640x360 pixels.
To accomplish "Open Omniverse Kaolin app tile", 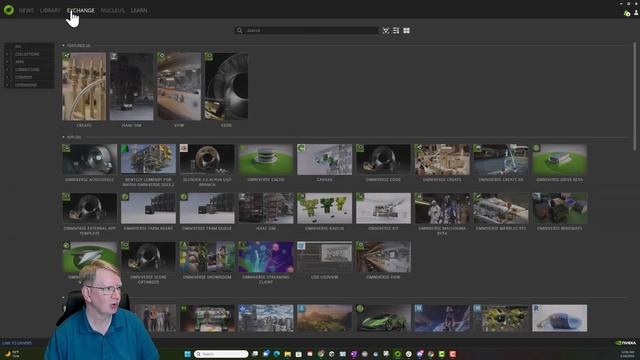I will click(x=324, y=208).
